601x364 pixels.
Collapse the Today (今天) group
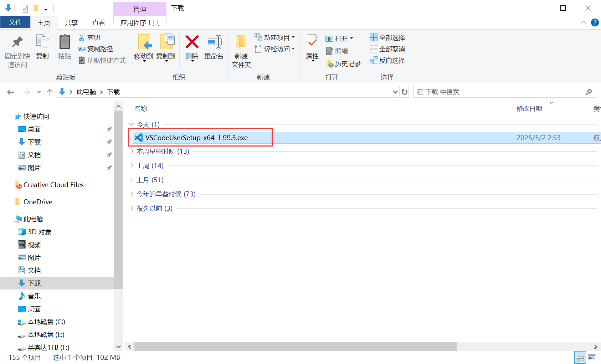pos(132,124)
